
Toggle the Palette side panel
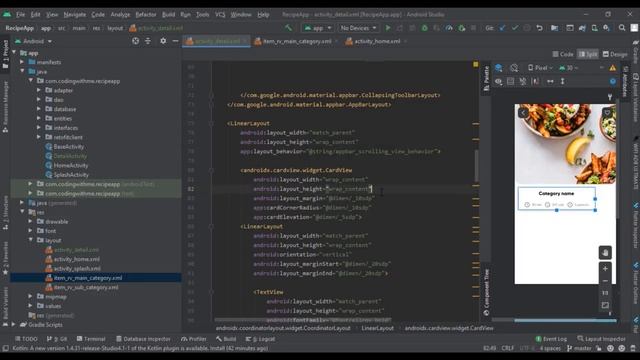[486, 78]
